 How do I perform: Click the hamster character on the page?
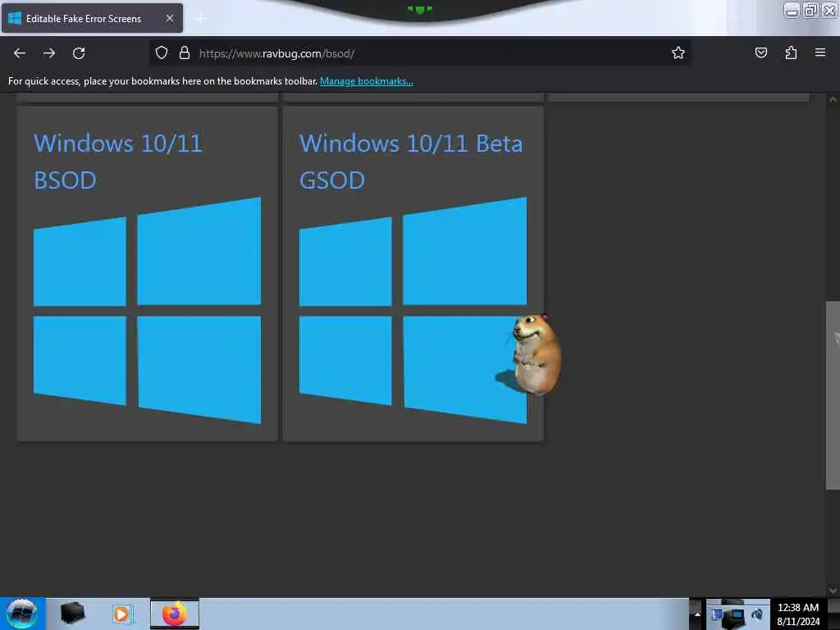point(536,354)
